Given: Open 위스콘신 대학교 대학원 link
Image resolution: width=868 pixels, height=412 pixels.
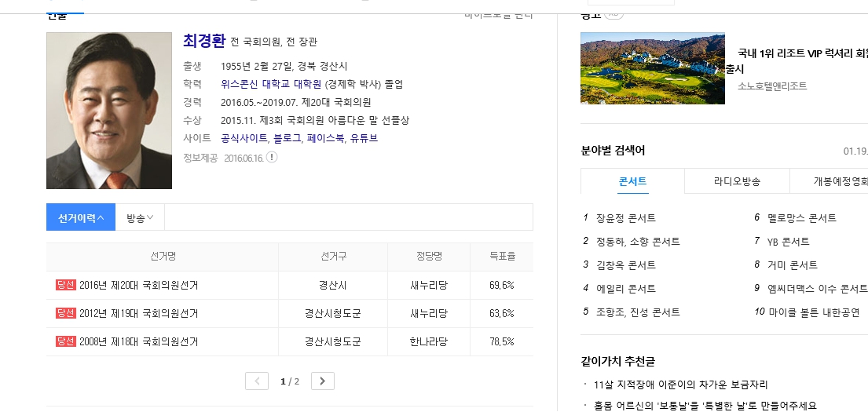Looking at the screenshot, I should 271,84.
